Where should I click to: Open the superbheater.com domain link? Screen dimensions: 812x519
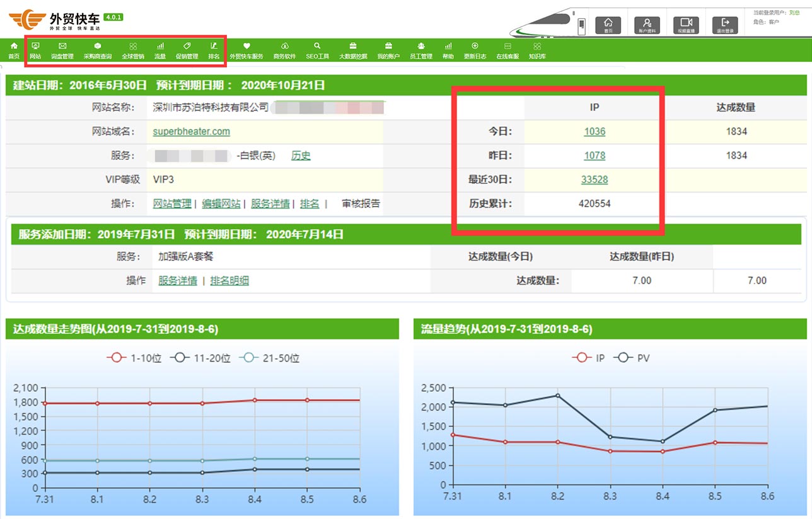click(191, 132)
